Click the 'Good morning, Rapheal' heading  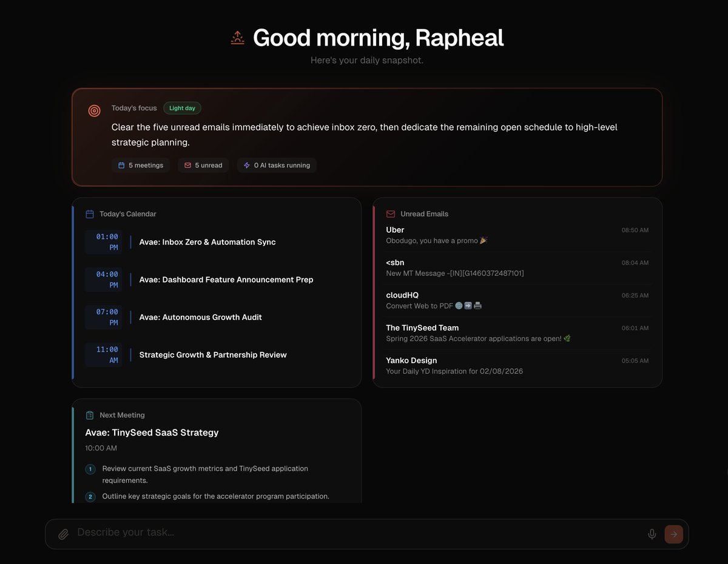pyautogui.click(x=379, y=38)
